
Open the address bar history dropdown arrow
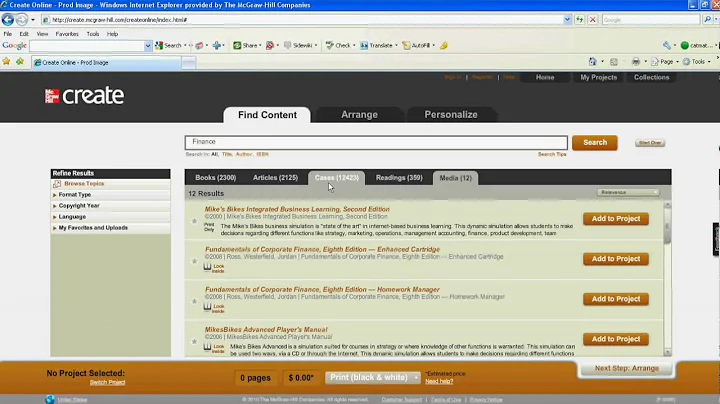(567, 20)
